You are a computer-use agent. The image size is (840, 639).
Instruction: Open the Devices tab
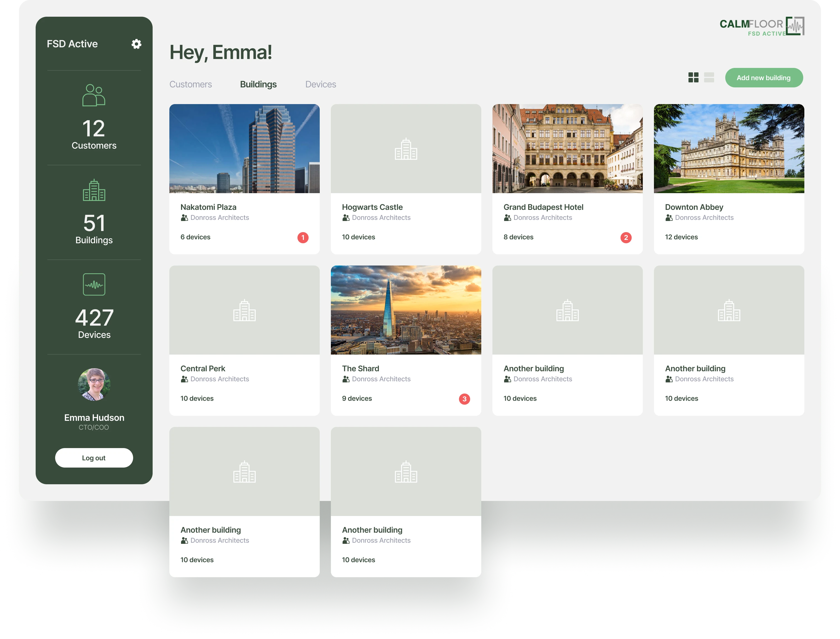(x=321, y=84)
